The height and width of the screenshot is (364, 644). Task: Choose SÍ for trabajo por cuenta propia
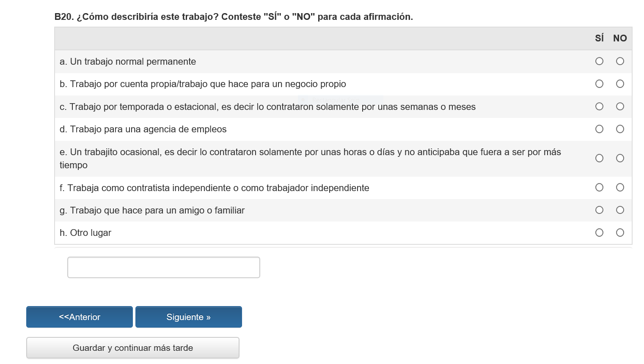coord(599,84)
